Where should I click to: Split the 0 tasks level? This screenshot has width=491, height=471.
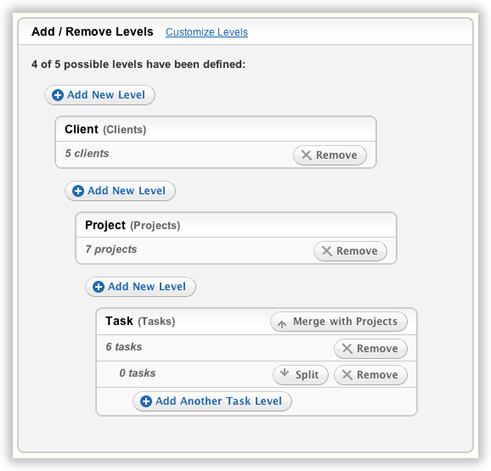[x=300, y=375]
